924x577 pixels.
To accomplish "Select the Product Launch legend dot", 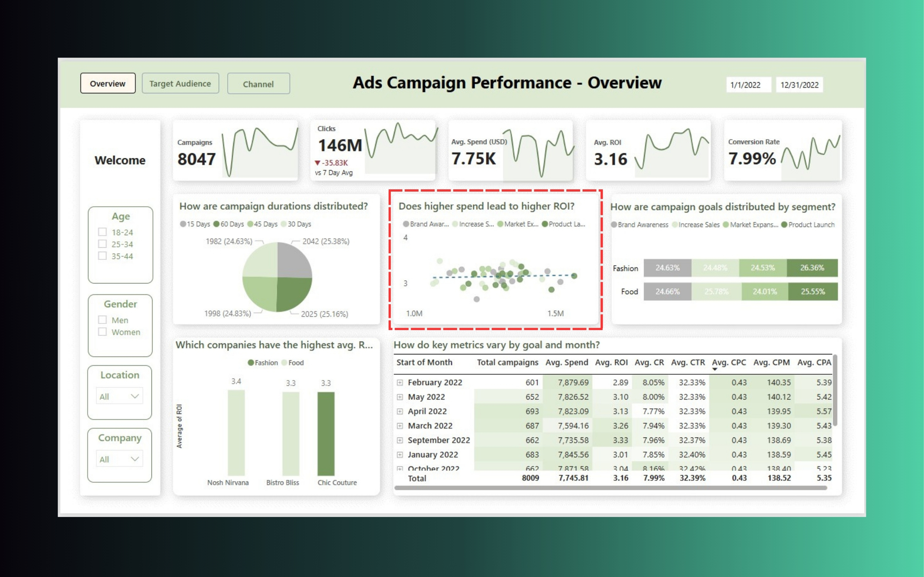I will tap(784, 225).
